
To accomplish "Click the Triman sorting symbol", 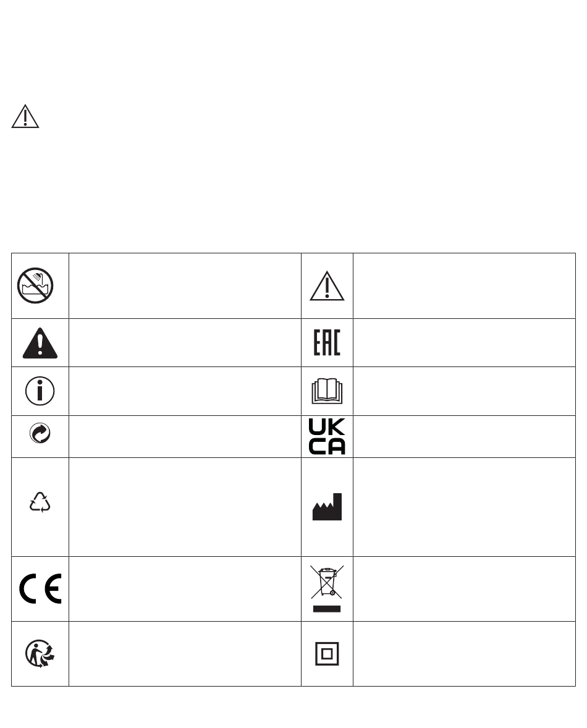I will 40,654.
